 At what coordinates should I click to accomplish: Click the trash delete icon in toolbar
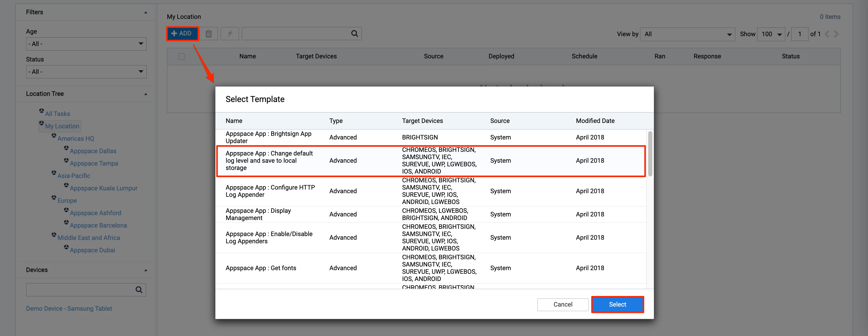pyautogui.click(x=209, y=34)
